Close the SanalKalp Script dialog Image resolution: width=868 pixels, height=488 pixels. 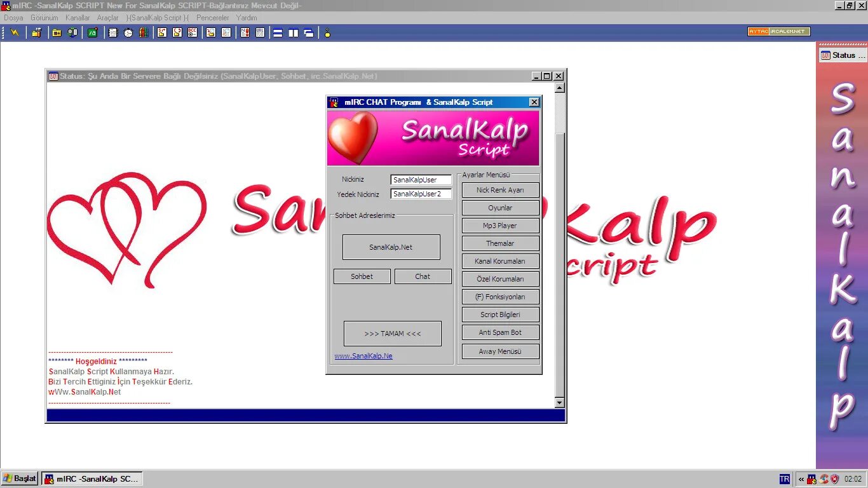tap(534, 102)
